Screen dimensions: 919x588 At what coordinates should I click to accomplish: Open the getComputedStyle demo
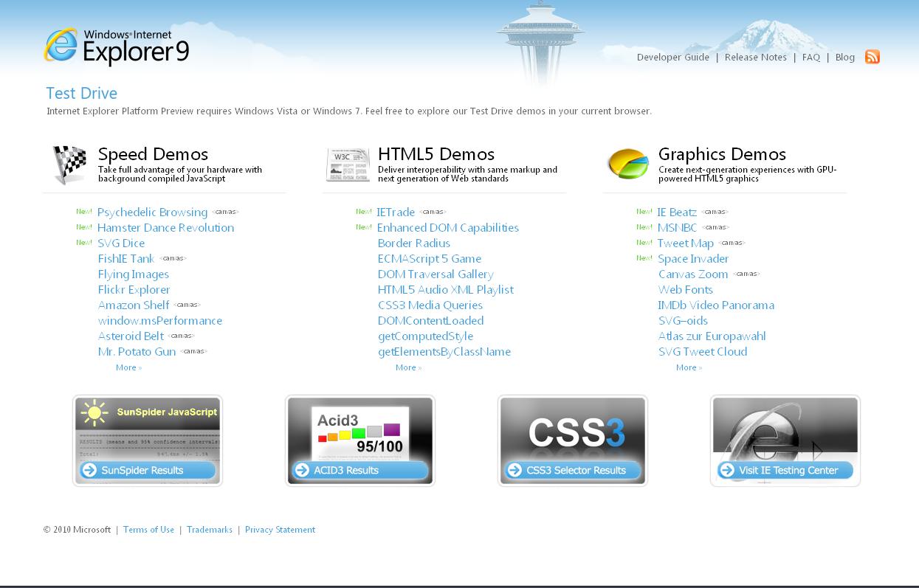(425, 336)
